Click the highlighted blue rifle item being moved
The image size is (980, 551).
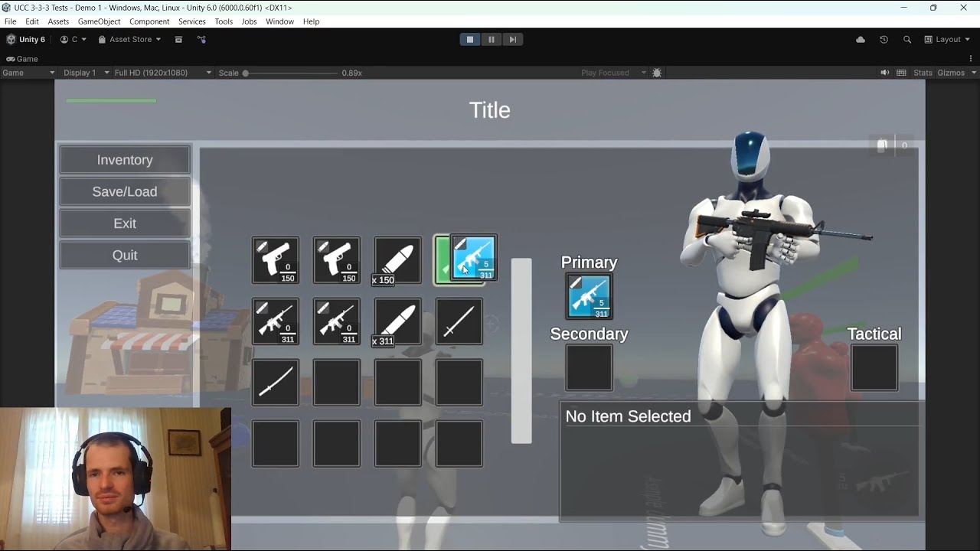click(474, 258)
